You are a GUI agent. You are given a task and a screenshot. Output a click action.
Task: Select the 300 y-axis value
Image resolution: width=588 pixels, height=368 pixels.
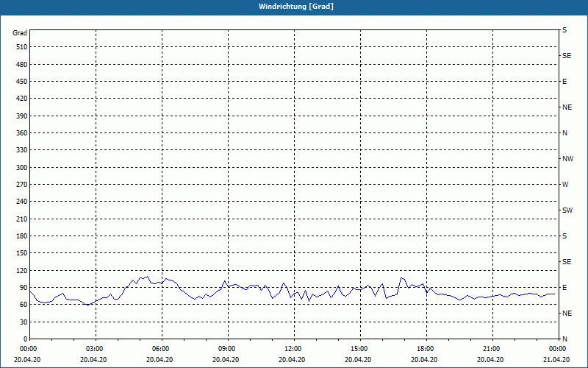tap(22, 168)
